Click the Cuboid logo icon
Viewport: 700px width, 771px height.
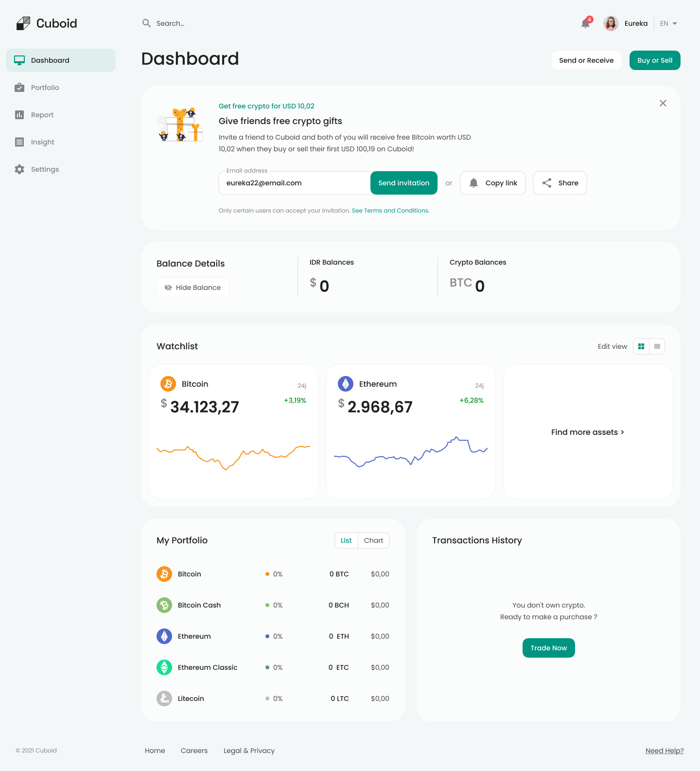tap(23, 23)
